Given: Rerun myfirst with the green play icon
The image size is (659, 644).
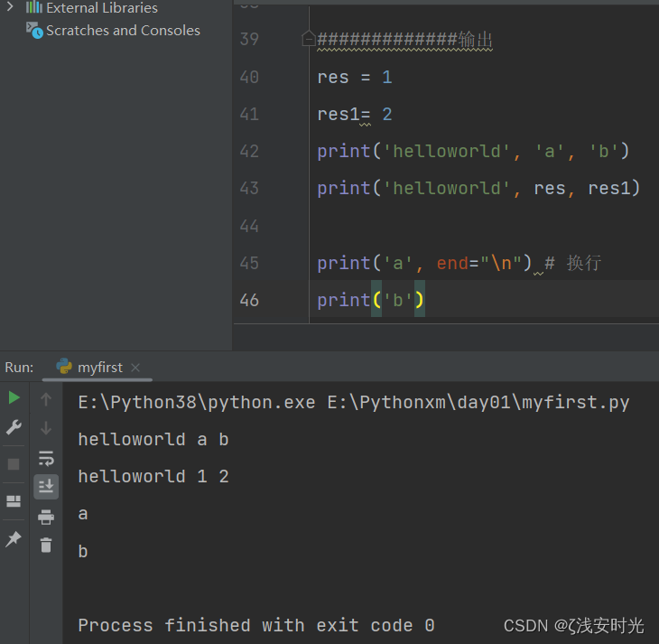Looking at the screenshot, I should point(14,397).
